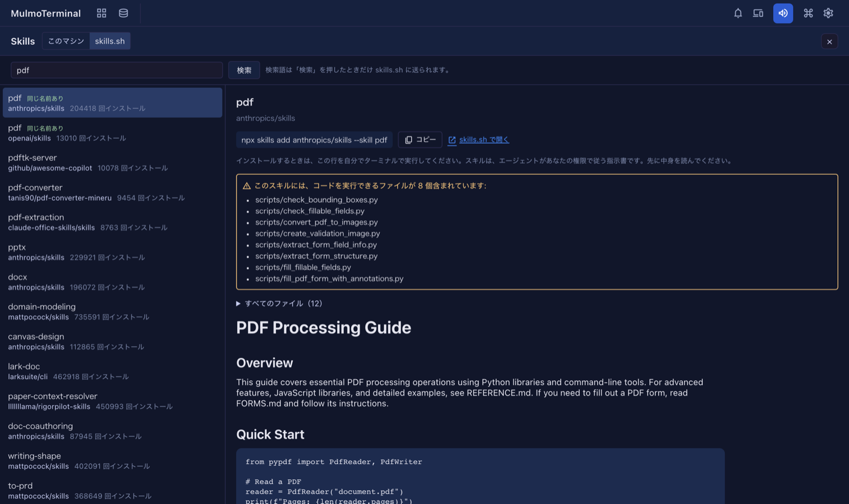The height and width of the screenshot is (504, 849).
Task: Click scripts/fill_fillable_fields.py file name
Action: tap(303, 267)
